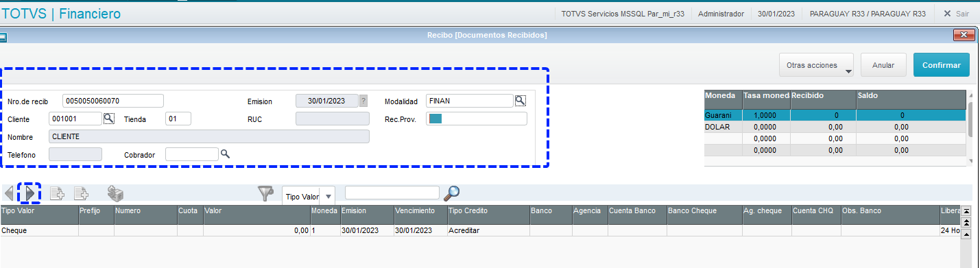Select the Guarani currency row

(835, 115)
